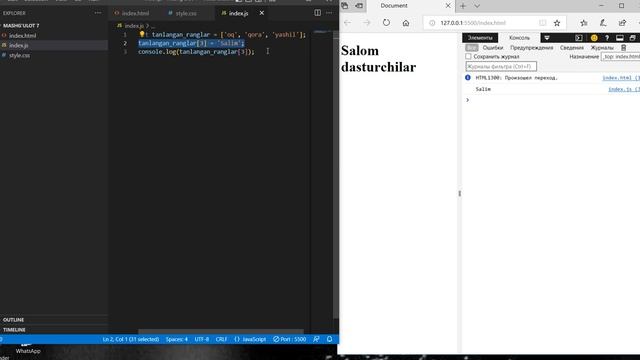The width and height of the screenshot is (640, 360).
Task: Open DevTools help question mark
Action: point(607,38)
